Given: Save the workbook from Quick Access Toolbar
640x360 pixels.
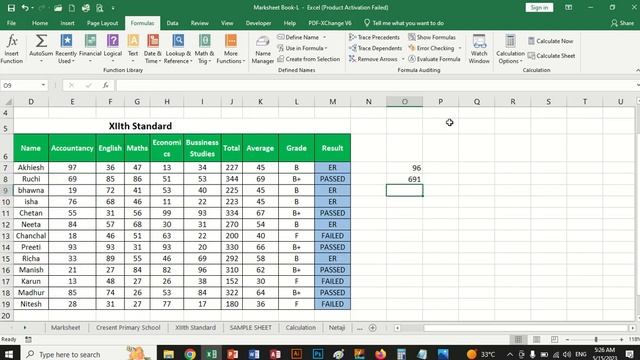Looking at the screenshot, I should pyautogui.click(x=11, y=8).
